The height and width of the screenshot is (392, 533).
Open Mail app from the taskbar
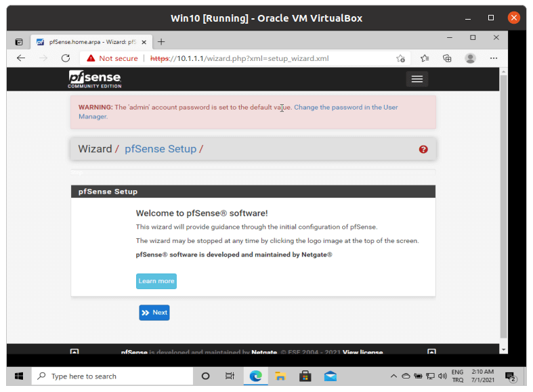point(330,376)
